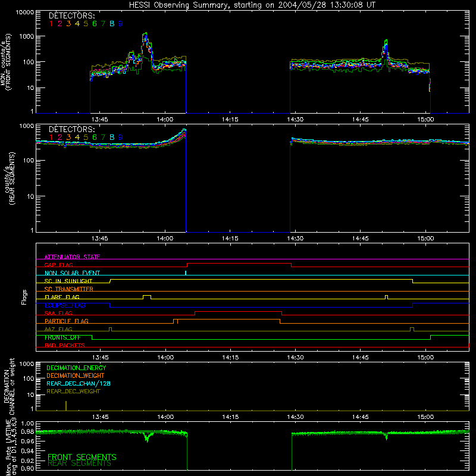Click the 14:15 tick label under Flags panel

coord(230,358)
